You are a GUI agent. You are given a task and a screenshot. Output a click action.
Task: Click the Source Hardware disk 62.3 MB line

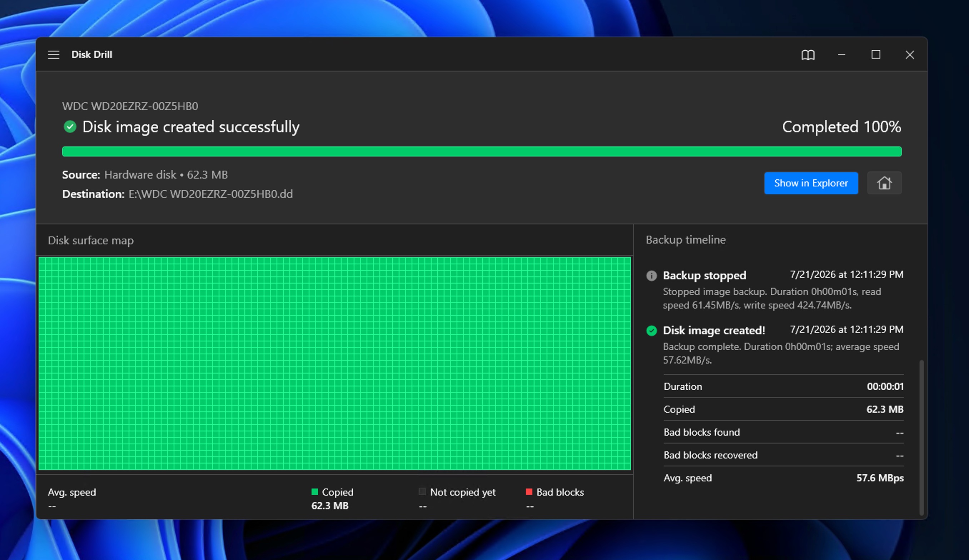coord(145,175)
